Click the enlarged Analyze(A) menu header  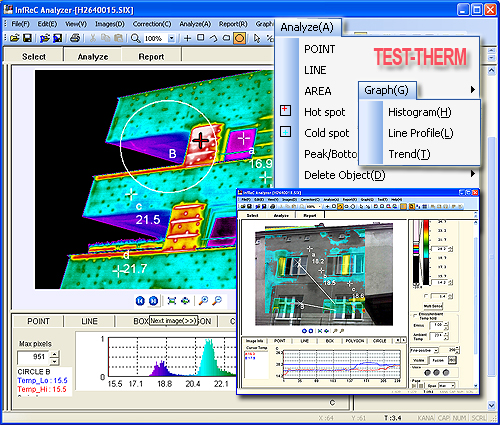point(307,27)
